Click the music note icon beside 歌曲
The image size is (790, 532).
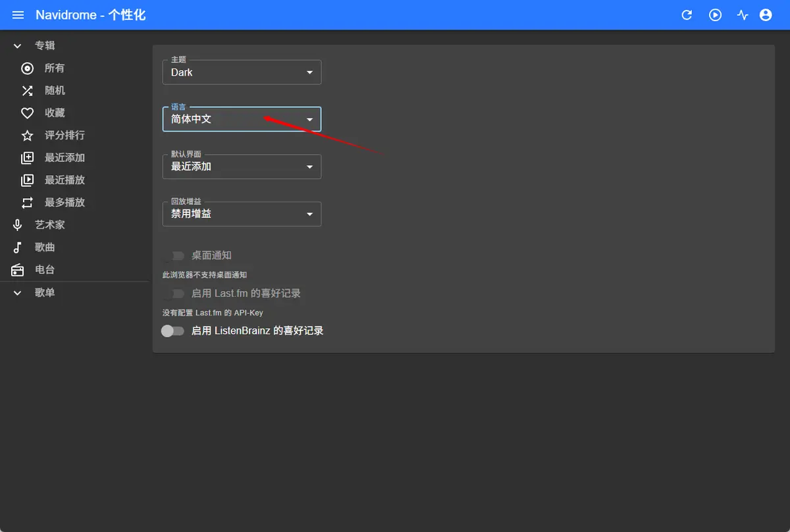tap(18, 248)
